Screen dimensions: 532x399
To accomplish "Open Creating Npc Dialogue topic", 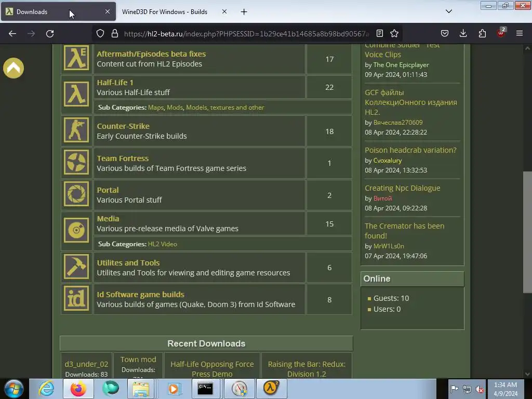I will click(x=403, y=188).
